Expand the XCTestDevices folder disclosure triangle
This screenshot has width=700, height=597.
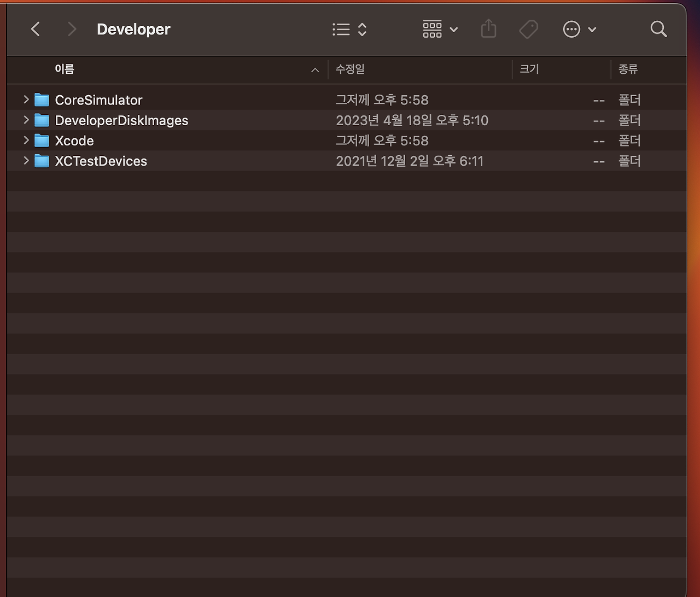[25, 161]
